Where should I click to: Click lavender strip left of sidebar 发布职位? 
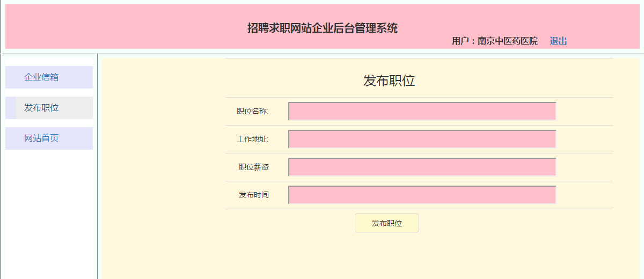point(10,108)
